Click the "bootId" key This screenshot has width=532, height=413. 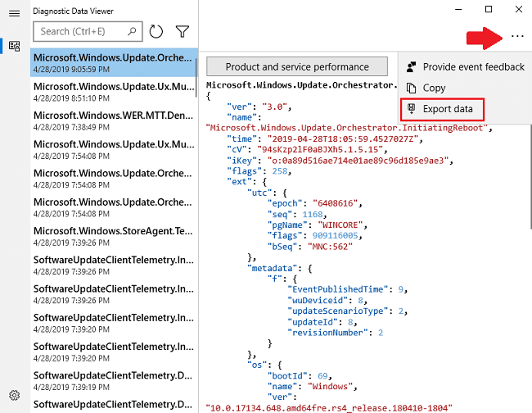click(287, 376)
